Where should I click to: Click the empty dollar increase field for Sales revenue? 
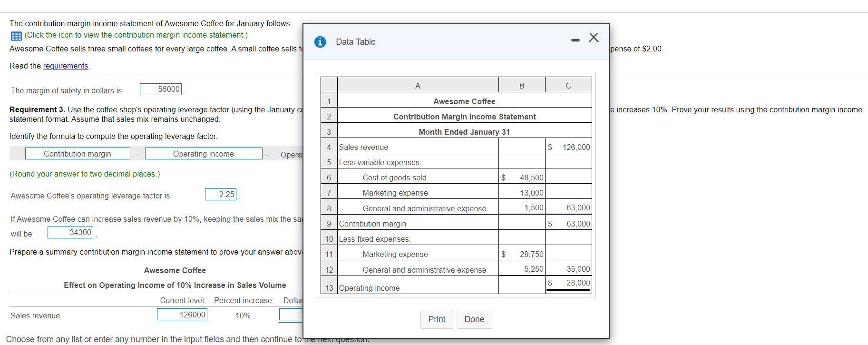[x=291, y=315]
